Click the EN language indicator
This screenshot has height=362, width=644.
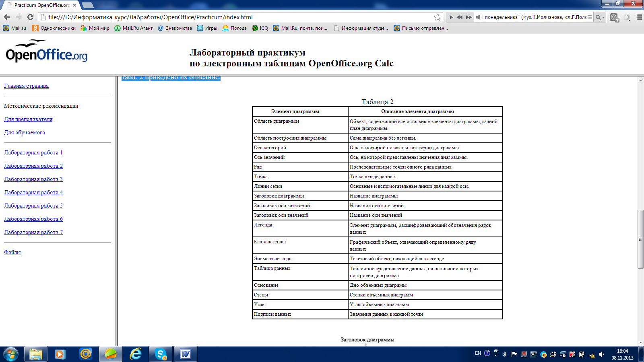click(478, 353)
